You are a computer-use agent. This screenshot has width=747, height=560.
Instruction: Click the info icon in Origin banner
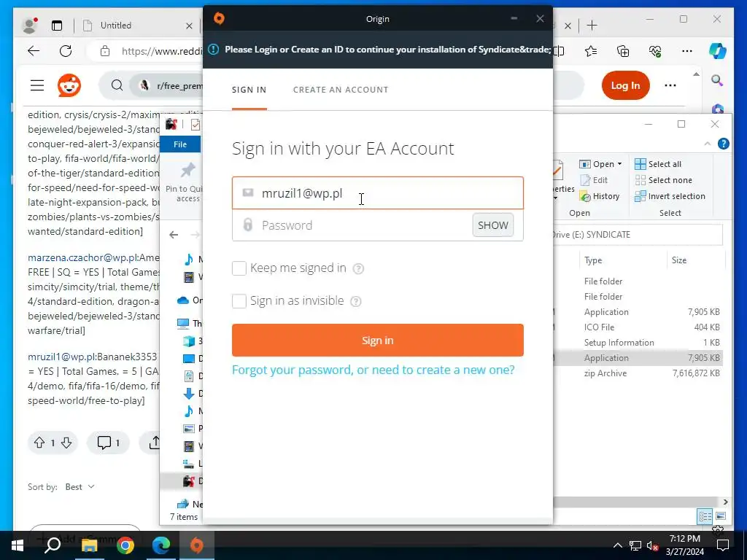coord(214,49)
